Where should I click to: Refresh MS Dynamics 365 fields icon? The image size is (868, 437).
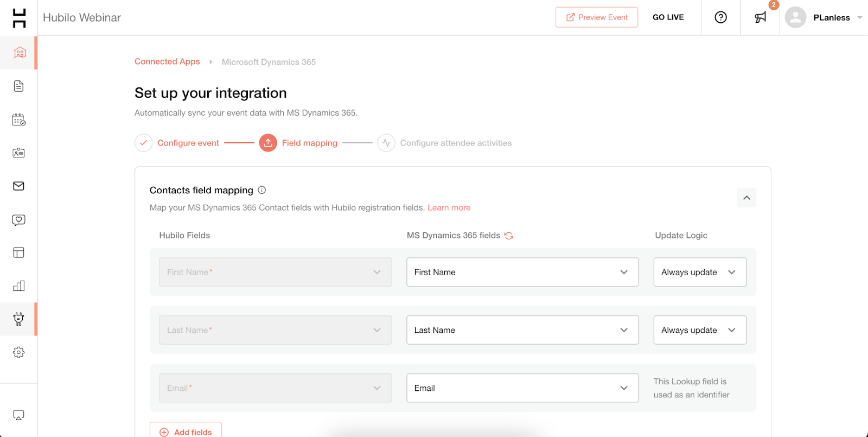(x=509, y=236)
